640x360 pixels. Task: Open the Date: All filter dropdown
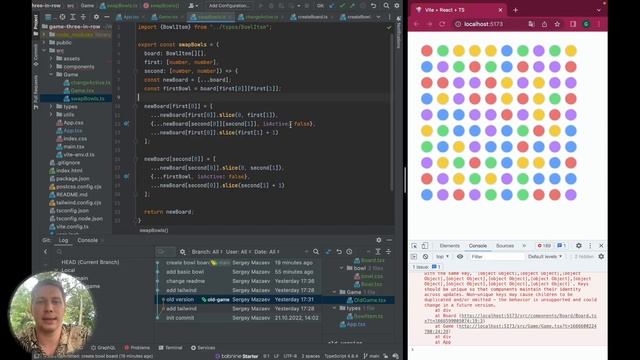click(x=267, y=252)
